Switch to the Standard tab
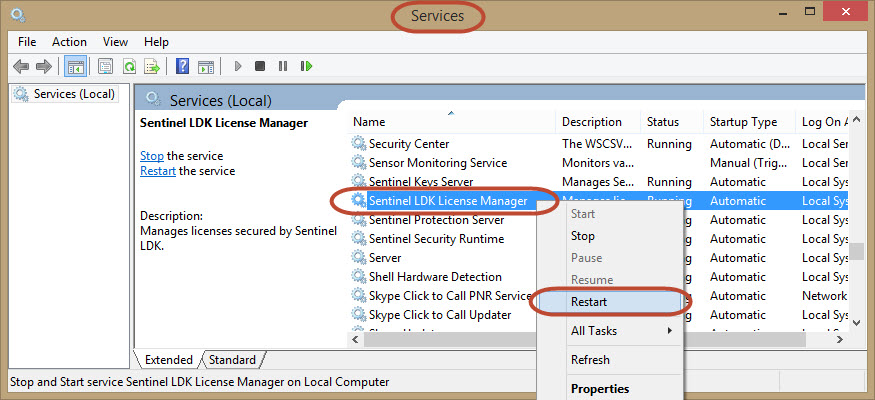Image resolution: width=875 pixels, height=400 pixels. 232,360
